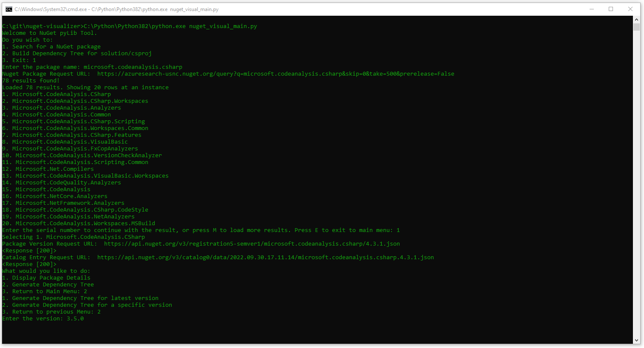Click '1. Display Package Details' line

(x=46, y=278)
